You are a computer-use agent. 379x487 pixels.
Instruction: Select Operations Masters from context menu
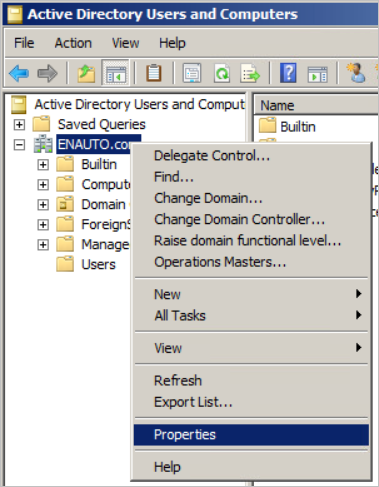pyautogui.click(x=251, y=262)
